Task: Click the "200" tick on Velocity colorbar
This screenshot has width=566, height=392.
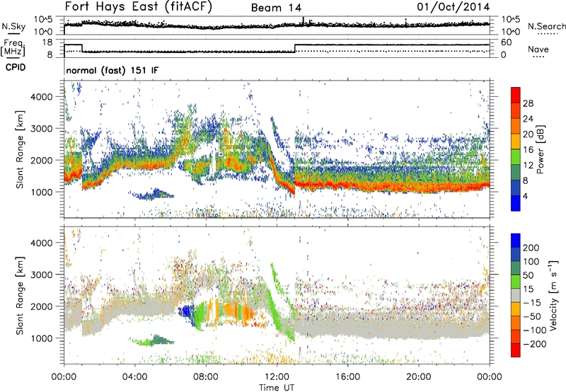Action: pos(531,248)
